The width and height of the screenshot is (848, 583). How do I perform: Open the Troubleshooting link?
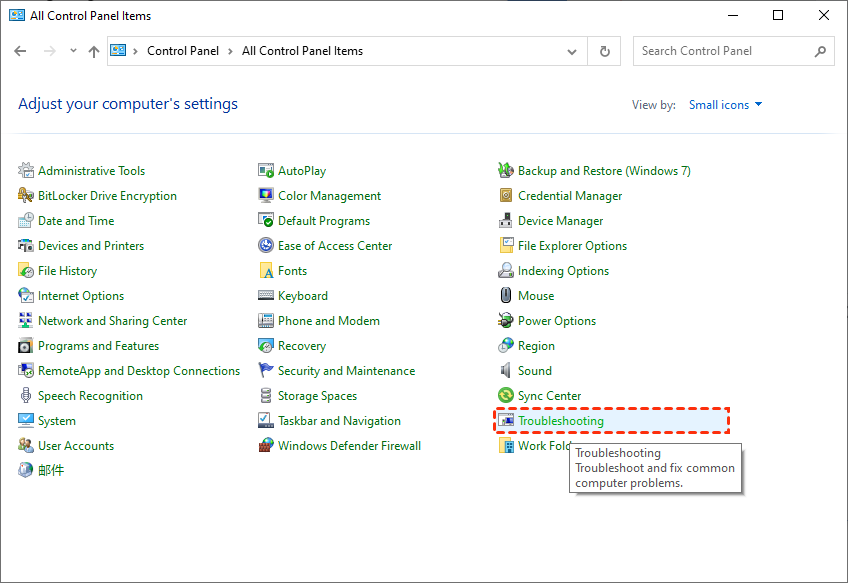pos(560,421)
